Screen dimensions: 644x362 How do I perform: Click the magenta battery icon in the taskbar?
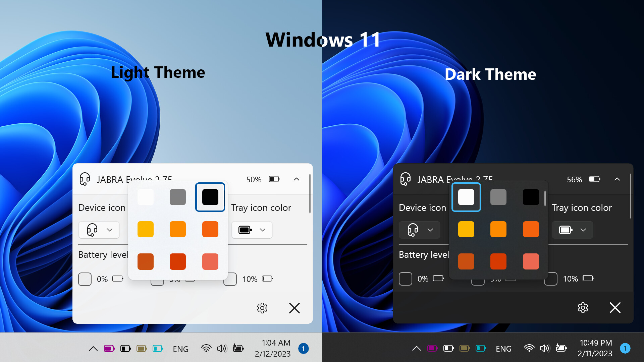[x=109, y=348]
